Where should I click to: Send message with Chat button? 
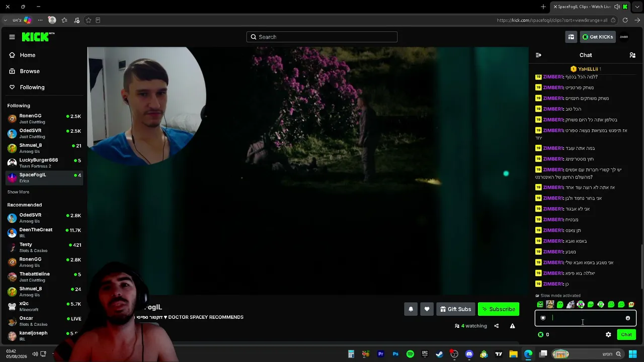coord(626,334)
